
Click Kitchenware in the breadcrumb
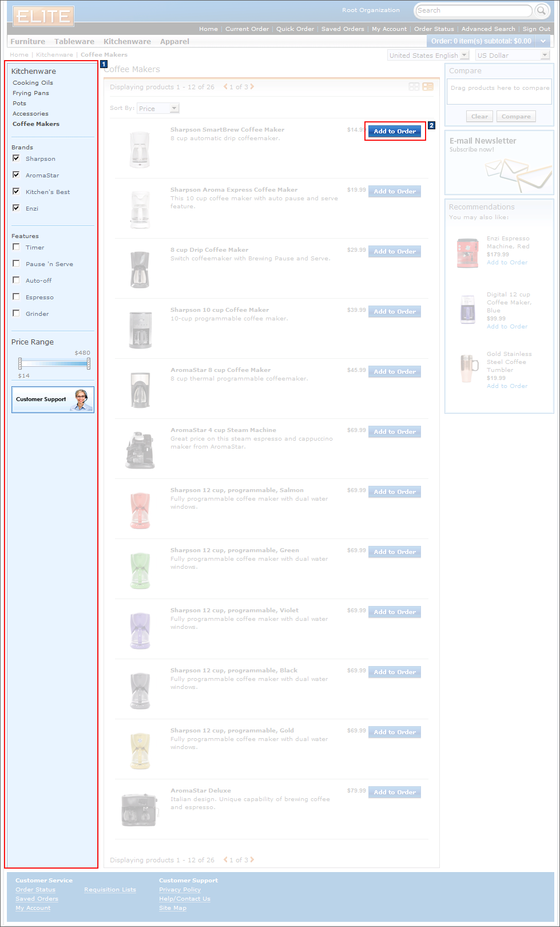(54, 54)
